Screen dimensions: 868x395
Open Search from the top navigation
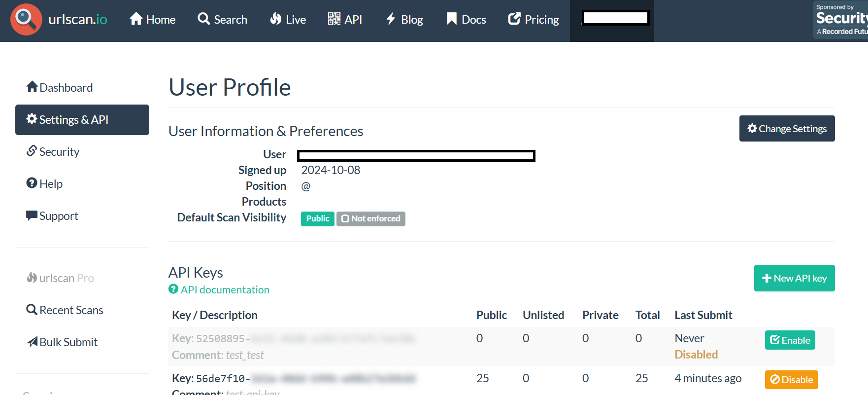click(222, 20)
